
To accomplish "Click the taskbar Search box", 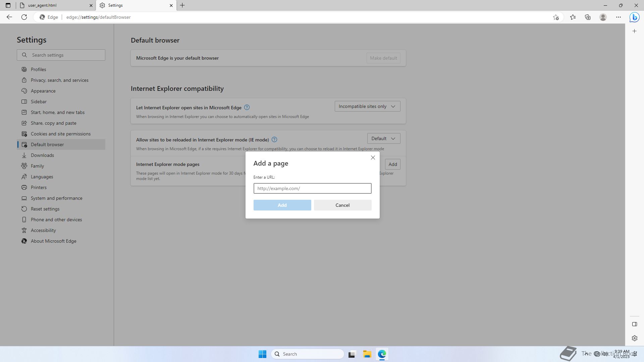I will (x=307, y=354).
